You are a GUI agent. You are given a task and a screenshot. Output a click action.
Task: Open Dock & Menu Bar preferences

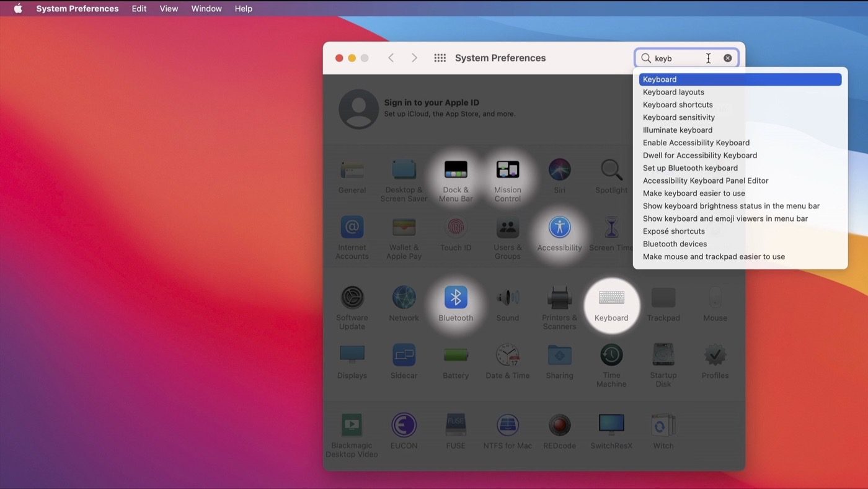[x=456, y=169]
